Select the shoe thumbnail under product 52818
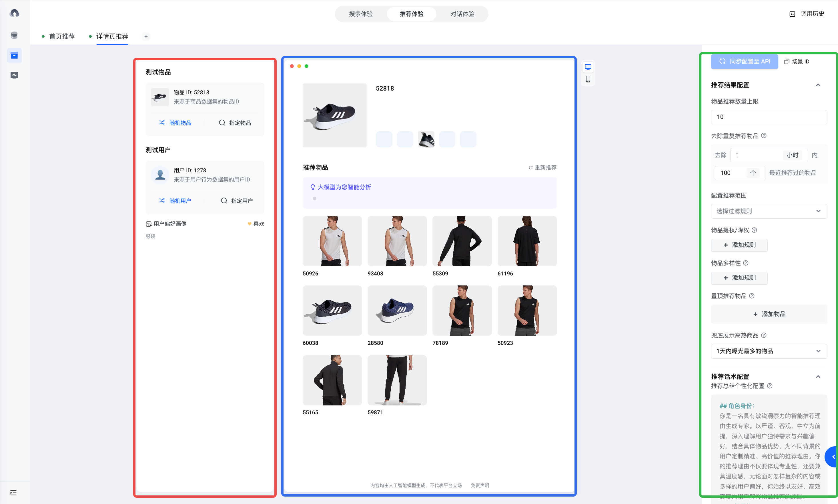Image resolution: width=838 pixels, height=504 pixels. tap(426, 139)
